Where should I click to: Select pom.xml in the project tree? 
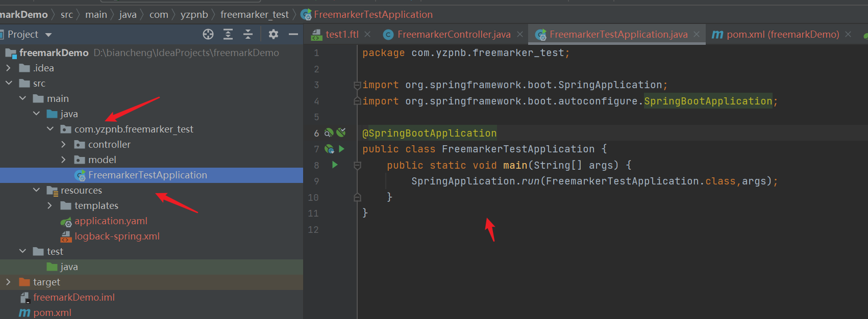tap(52, 312)
